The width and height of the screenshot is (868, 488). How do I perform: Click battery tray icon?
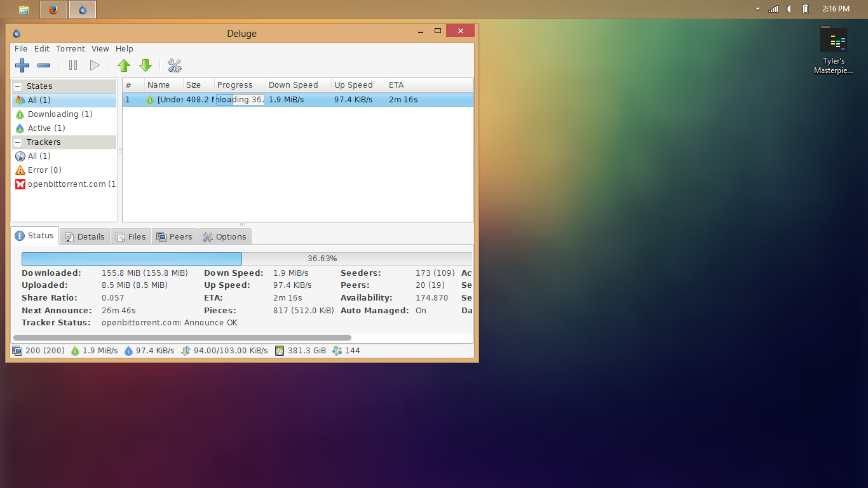pos(806,9)
